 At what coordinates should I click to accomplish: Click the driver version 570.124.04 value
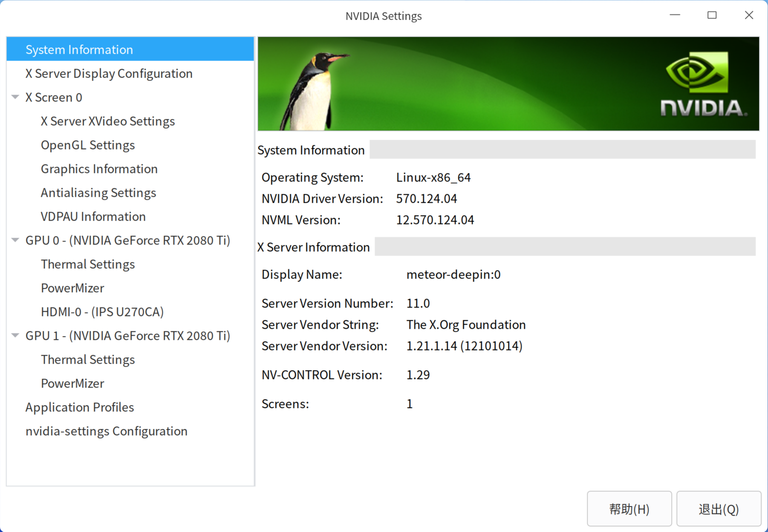click(x=427, y=198)
